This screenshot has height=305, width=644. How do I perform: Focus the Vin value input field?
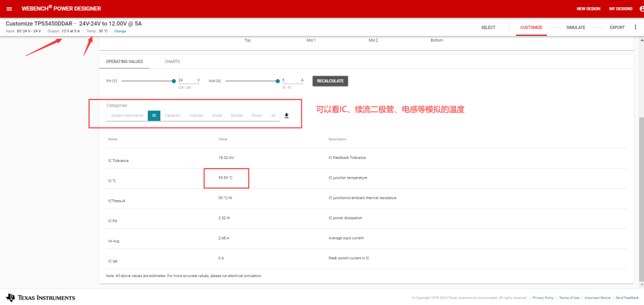click(188, 80)
